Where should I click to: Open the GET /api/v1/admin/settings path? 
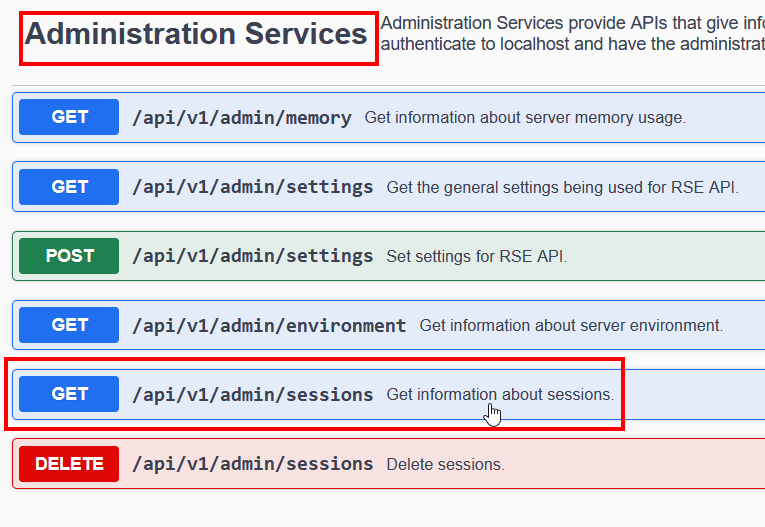pos(252,187)
